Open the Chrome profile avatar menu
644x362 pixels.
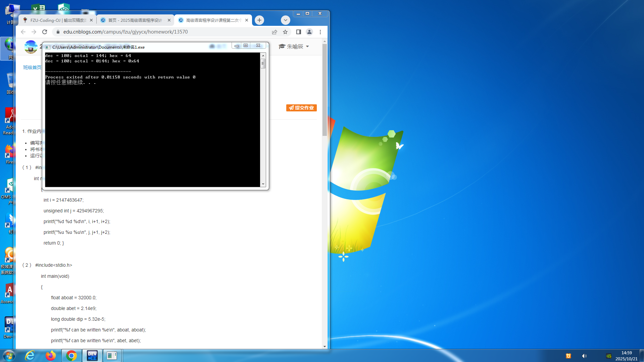tap(309, 32)
